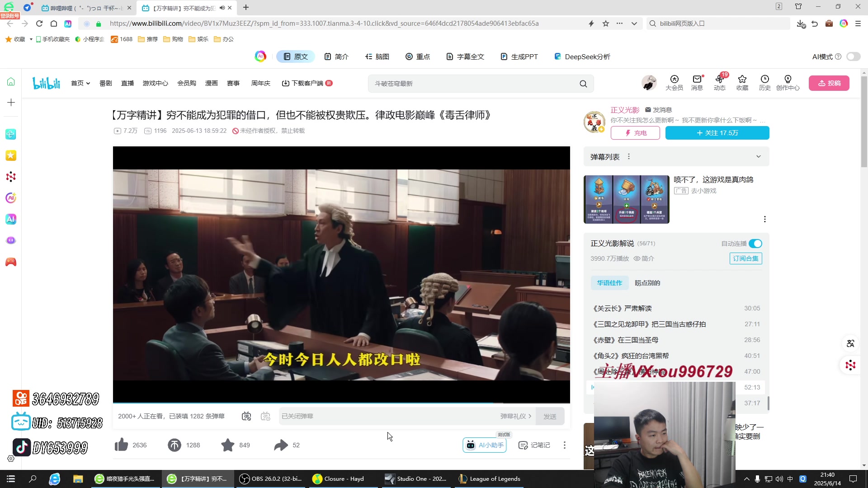This screenshot has width=868, height=488.
Task: Open the 游戏中心 nav item
Action: click(x=155, y=83)
